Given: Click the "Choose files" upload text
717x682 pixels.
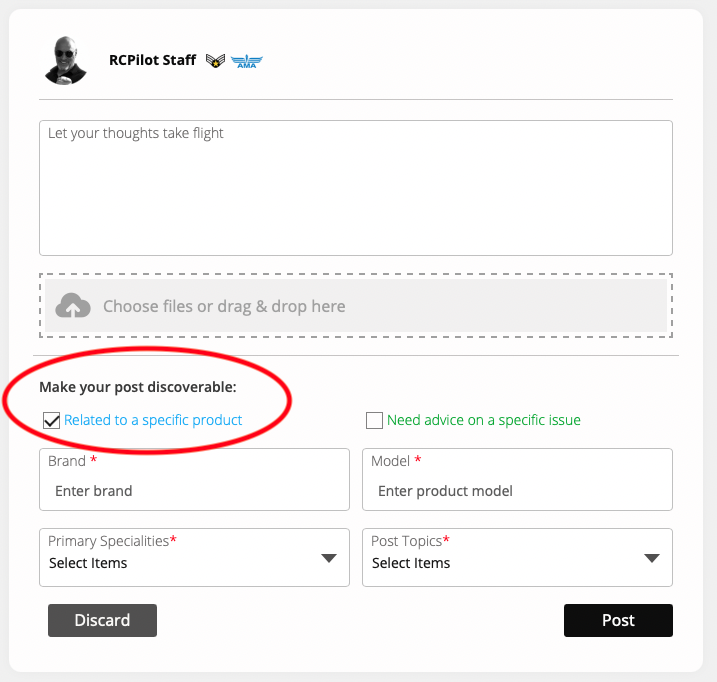Looking at the screenshot, I should click(224, 306).
